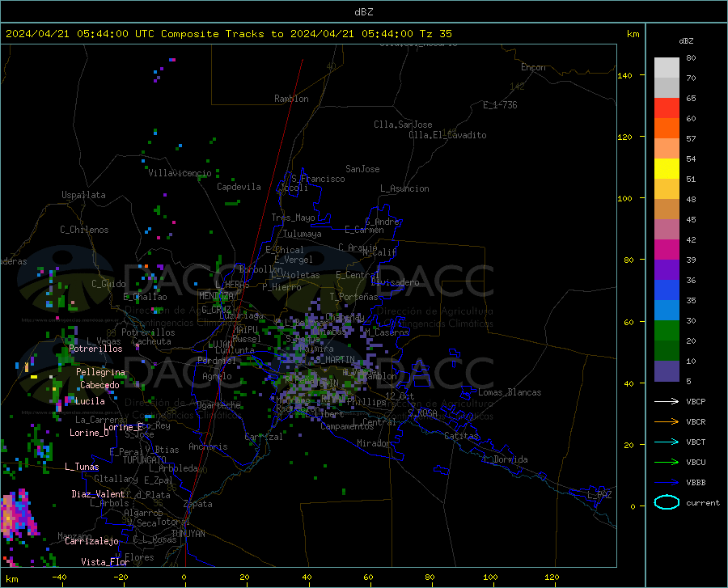Viewport: 728px width, 588px height.
Task: Click the S_MARTIN map label
Action: tap(335, 360)
